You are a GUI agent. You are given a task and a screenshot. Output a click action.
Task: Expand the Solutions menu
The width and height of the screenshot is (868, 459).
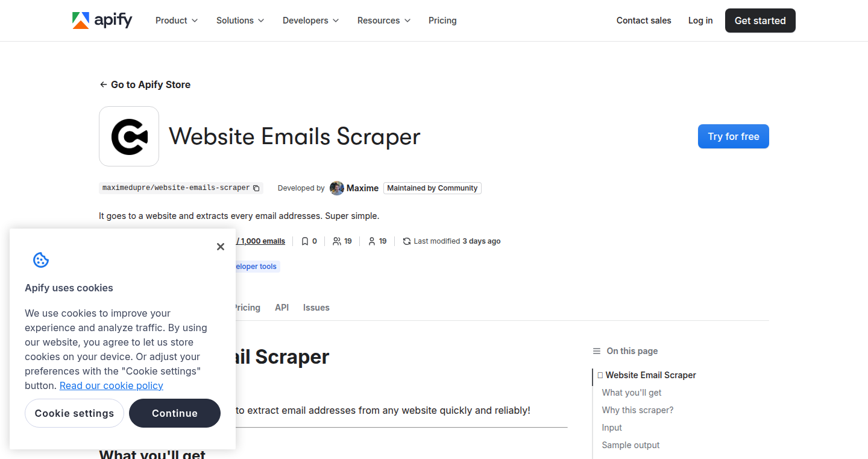(x=241, y=21)
